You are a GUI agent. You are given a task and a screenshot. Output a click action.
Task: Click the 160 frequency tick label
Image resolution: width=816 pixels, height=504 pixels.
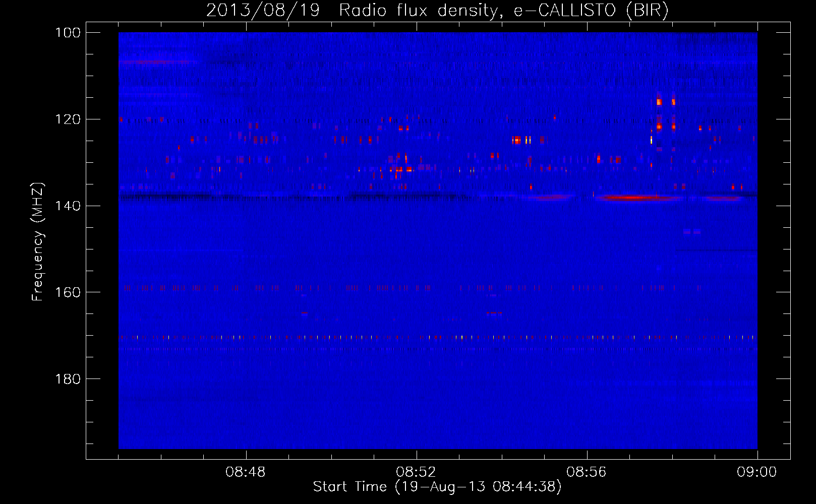(x=68, y=292)
